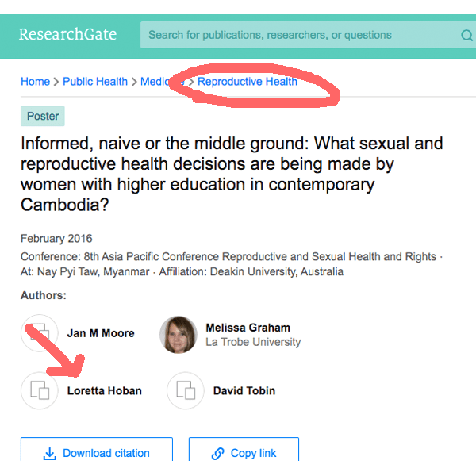Click the search magnifier icon
The width and height of the screenshot is (476, 476).
coord(466,35)
